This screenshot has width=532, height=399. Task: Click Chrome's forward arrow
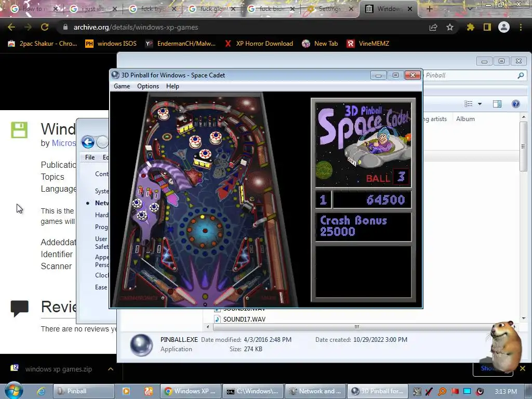[28, 27]
